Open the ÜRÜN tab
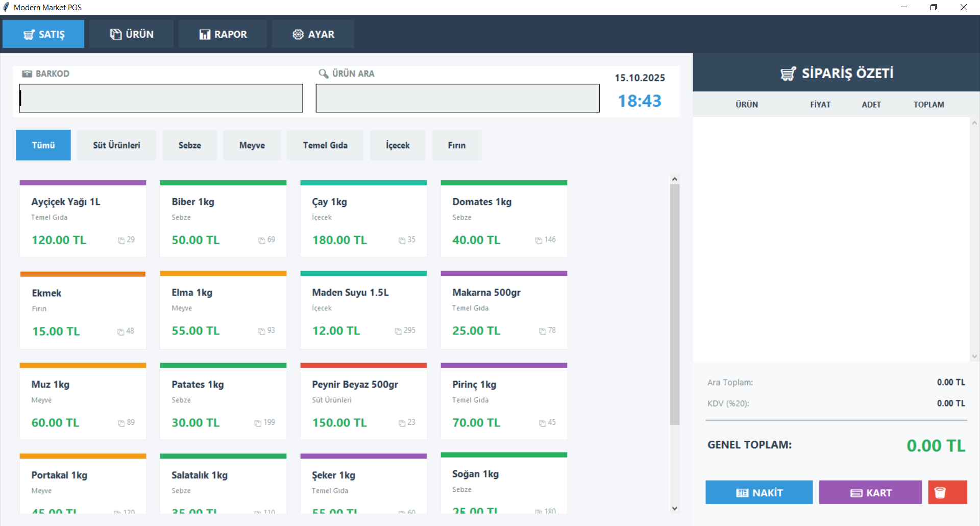Viewport: 980px width, 526px height. (x=132, y=34)
